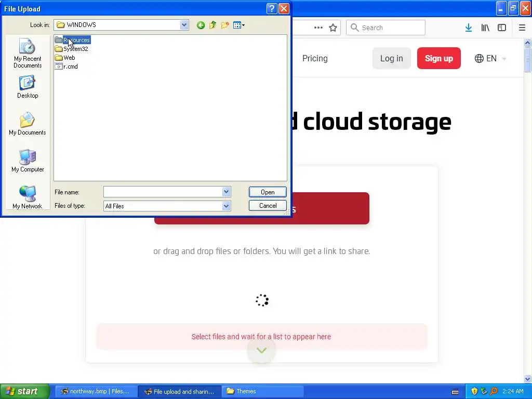Switch to File upload and sharing taskbar item
Image resolution: width=532 pixels, height=399 pixels.
click(180, 391)
